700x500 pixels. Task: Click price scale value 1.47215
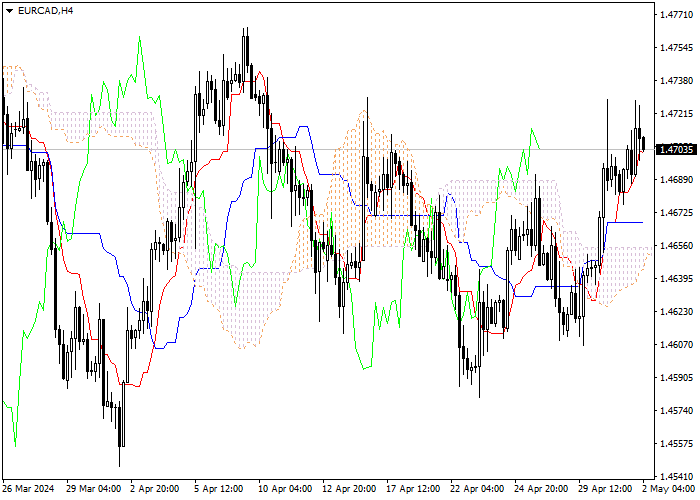[x=676, y=114]
